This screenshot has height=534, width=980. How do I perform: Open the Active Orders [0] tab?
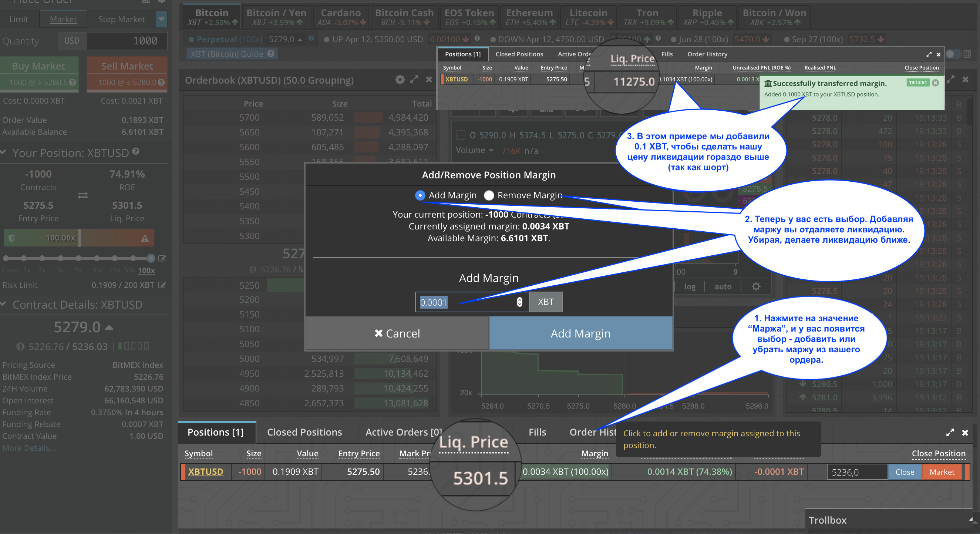[x=403, y=432]
